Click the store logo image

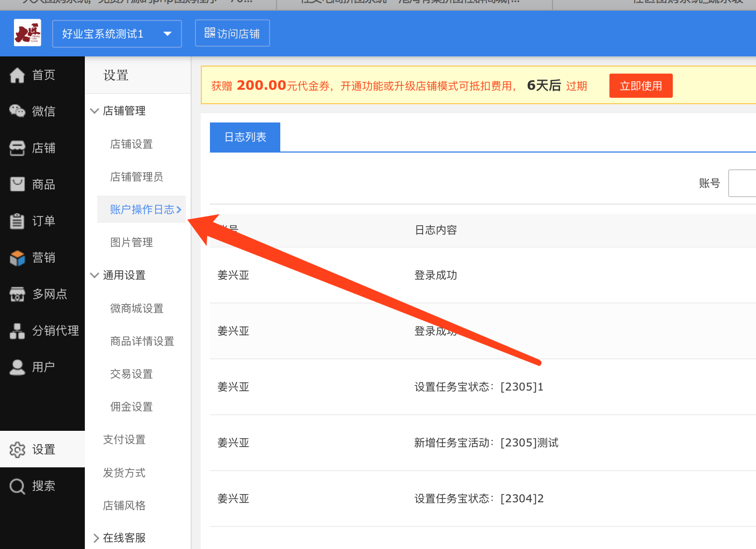pyautogui.click(x=27, y=33)
